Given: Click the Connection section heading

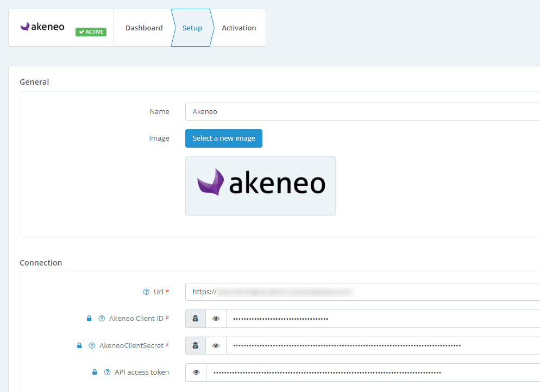Looking at the screenshot, I should (x=41, y=263).
